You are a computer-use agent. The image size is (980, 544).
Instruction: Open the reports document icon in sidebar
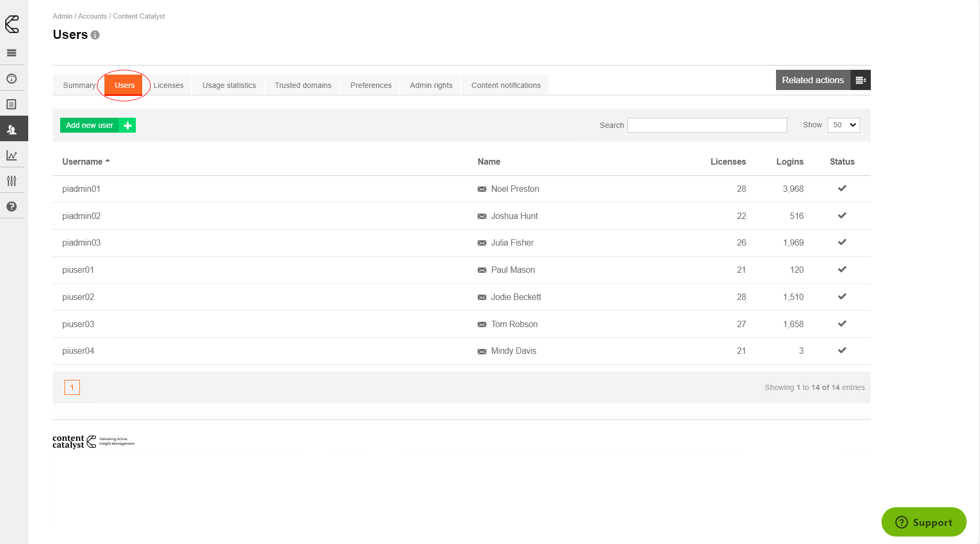click(x=12, y=104)
